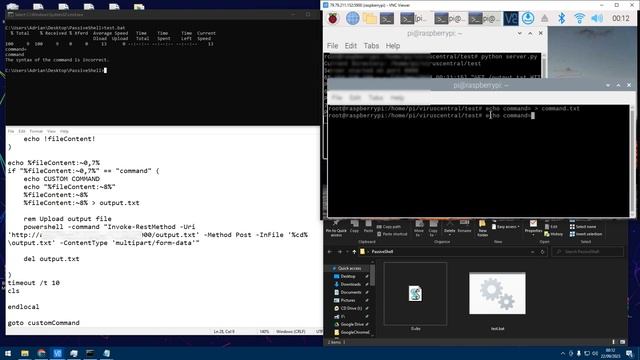Select Downloads in Explorer sidebar
Viewport: 640px width, 360px height.
350,284
